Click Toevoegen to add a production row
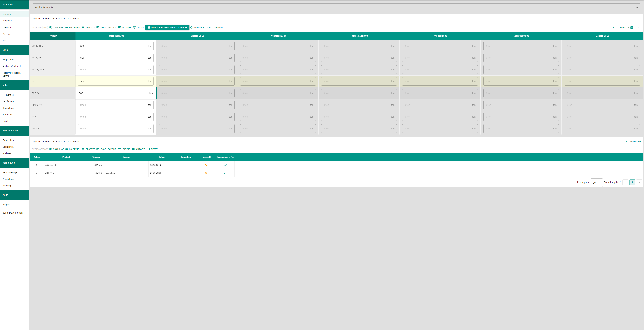 click(x=633, y=141)
